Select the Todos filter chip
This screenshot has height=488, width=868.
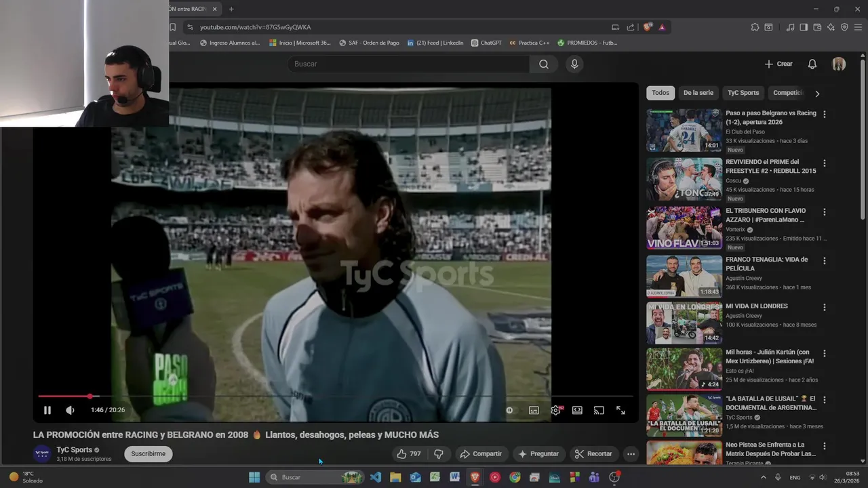pyautogui.click(x=660, y=93)
